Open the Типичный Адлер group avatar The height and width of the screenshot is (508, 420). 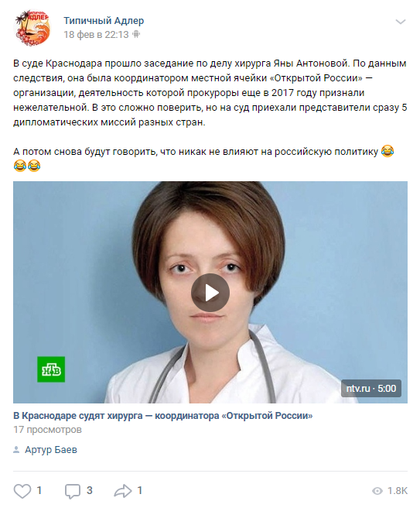pyautogui.click(x=32, y=28)
